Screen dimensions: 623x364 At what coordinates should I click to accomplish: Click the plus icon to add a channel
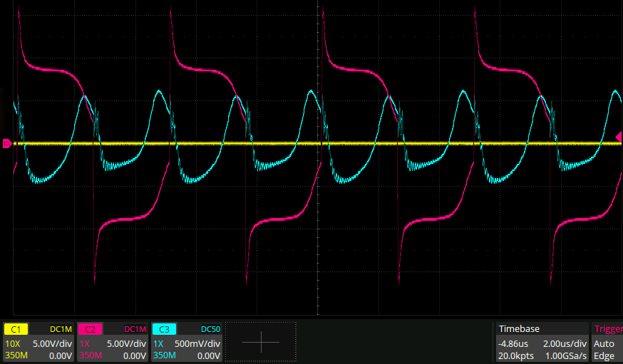pyautogui.click(x=261, y=342)
